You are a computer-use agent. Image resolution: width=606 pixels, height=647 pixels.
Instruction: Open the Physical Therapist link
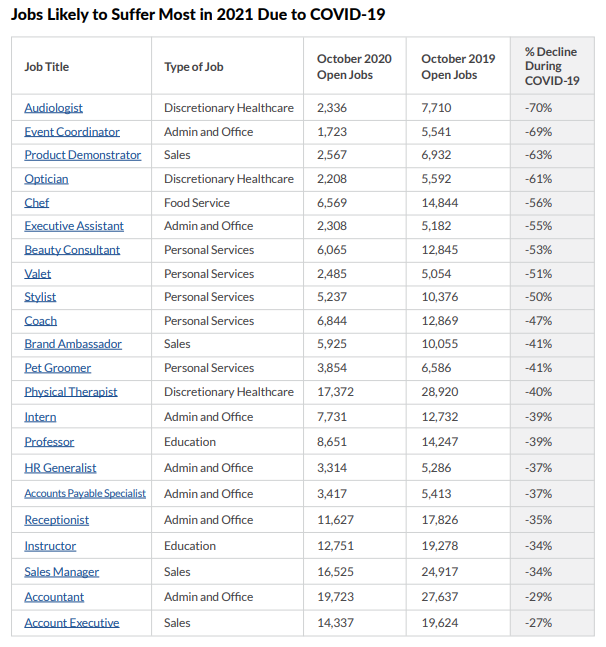coord(71,392)
